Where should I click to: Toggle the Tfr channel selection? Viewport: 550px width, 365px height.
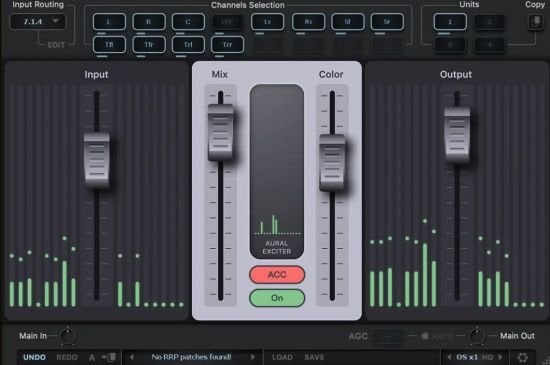149,45
